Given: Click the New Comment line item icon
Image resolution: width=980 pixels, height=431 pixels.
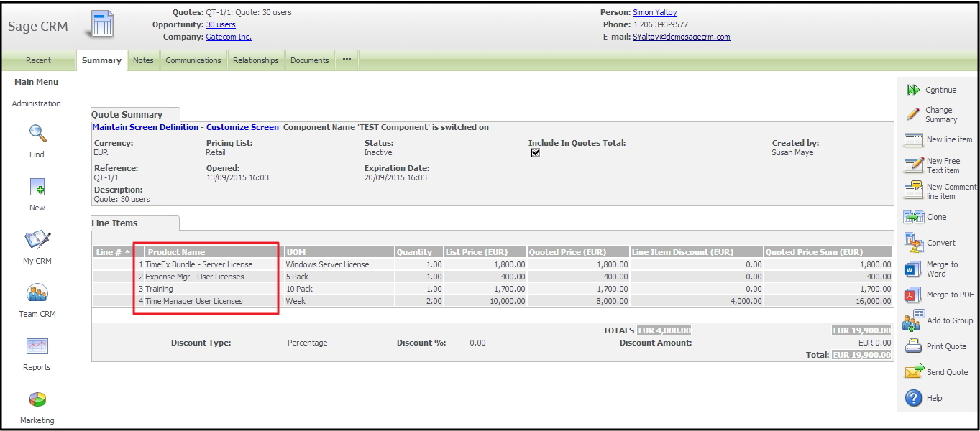Looking at the screenshot, I should point(913,190).
